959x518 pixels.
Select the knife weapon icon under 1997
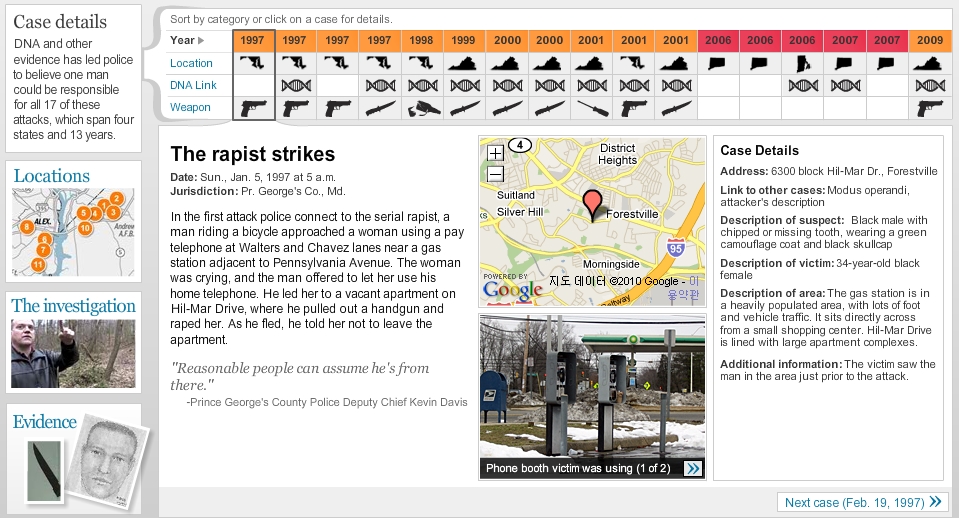[x=380, y=108]
